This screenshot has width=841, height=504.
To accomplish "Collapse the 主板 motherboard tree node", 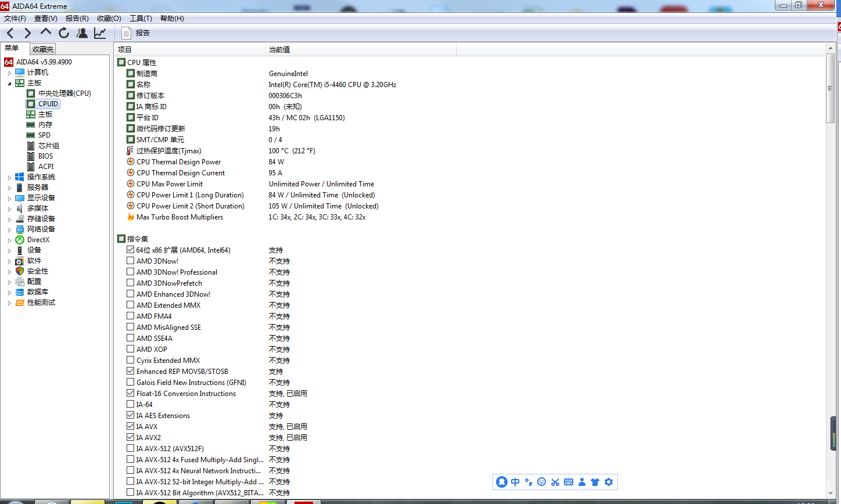I will 9,84.
